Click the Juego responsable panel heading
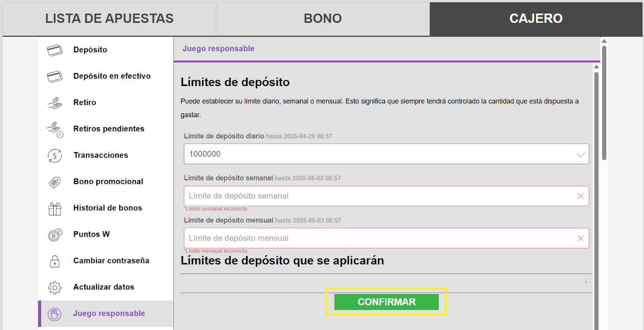Viewport: 644px width, 330px height. (219, 49)
